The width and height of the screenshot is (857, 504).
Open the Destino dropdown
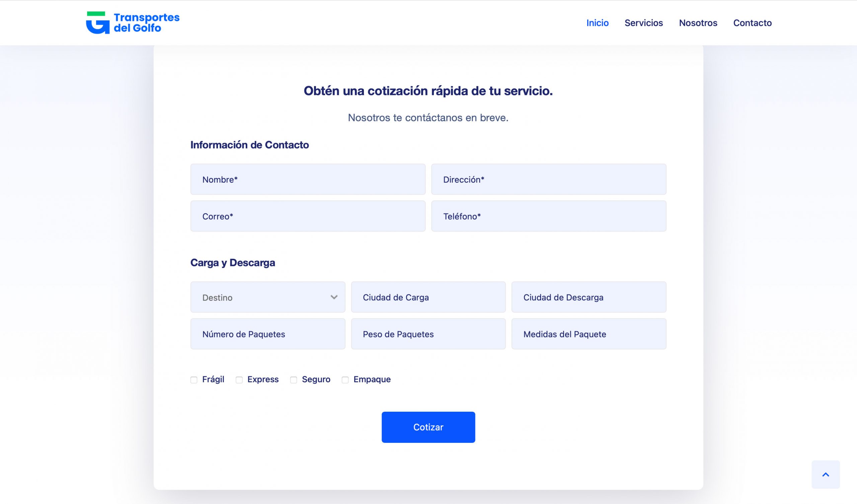click(x=267, y=297)
